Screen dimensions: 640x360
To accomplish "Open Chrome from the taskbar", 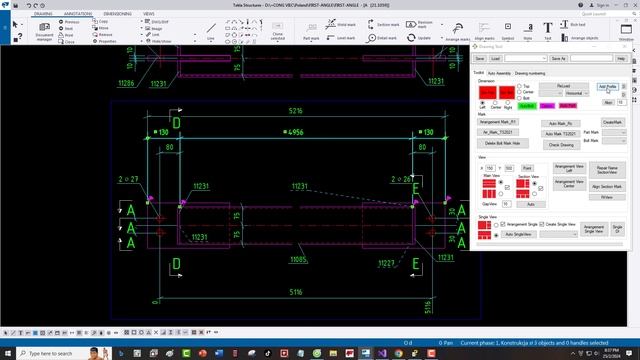I will click(398, 353).
